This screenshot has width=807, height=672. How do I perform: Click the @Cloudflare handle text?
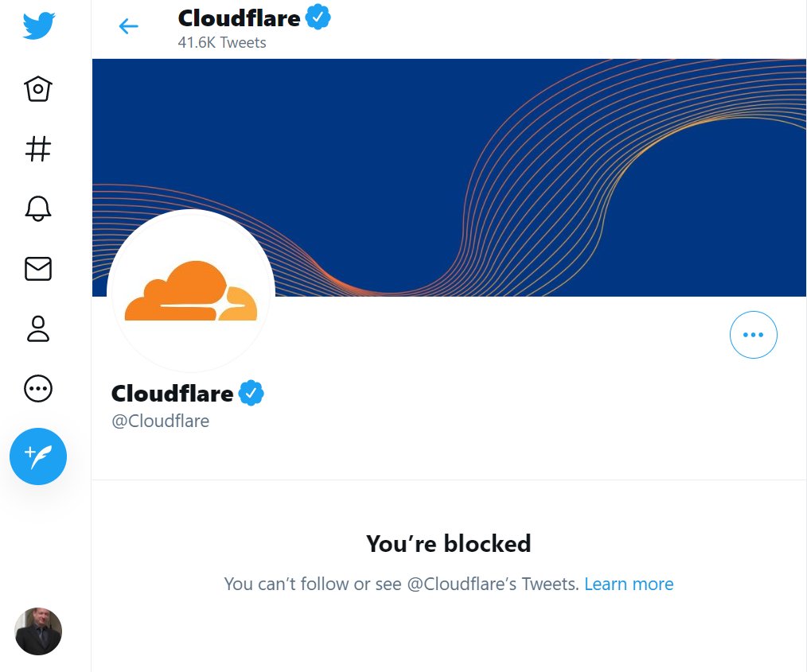161,421
